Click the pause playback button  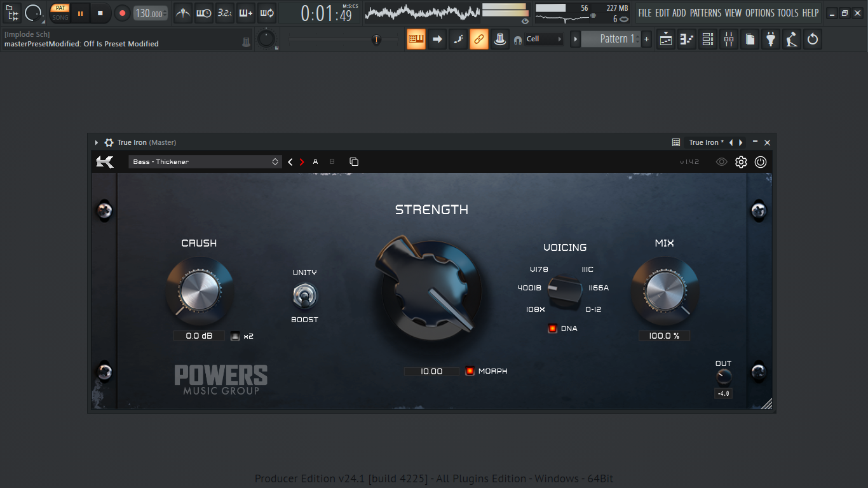coord(80,13)
